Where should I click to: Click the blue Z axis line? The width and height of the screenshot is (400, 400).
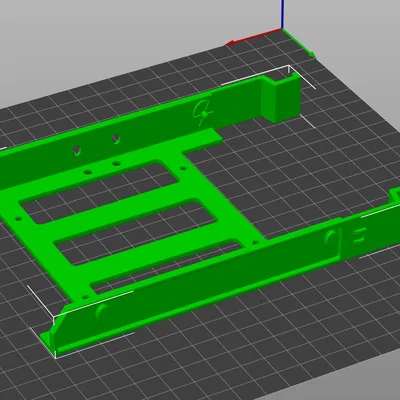pyautogui.click(x=282, y=14)
